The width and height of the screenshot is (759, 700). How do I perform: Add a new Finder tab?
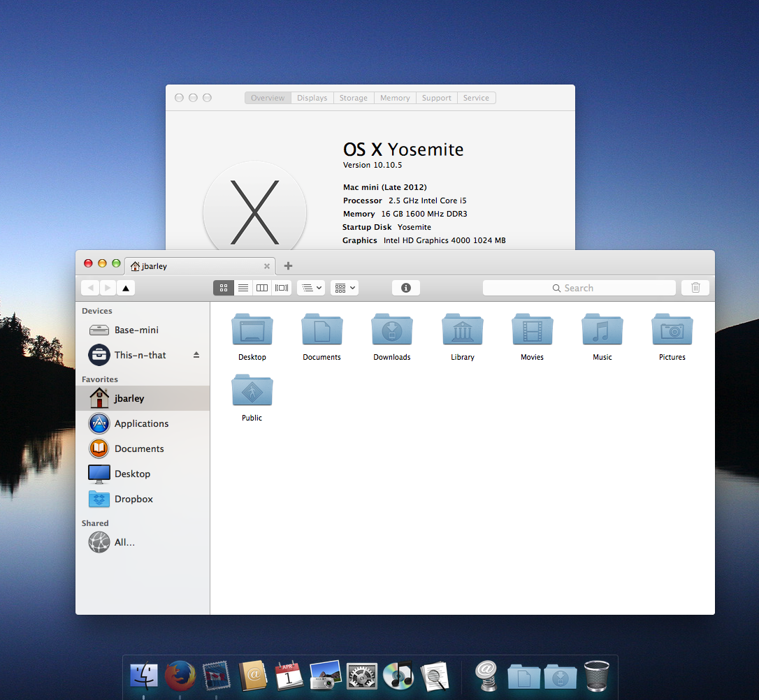[x=288, y=265]
